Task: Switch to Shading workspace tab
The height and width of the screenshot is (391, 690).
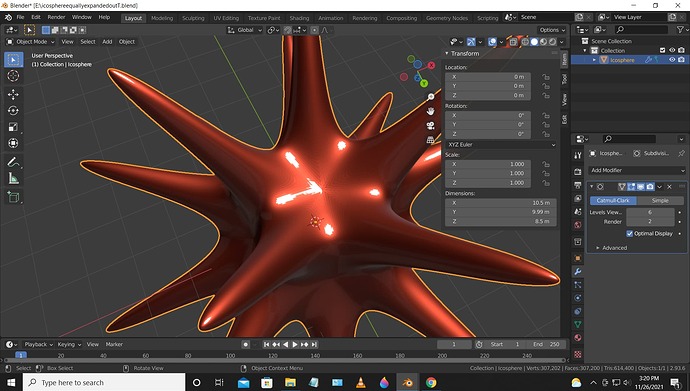Action: 299,18
